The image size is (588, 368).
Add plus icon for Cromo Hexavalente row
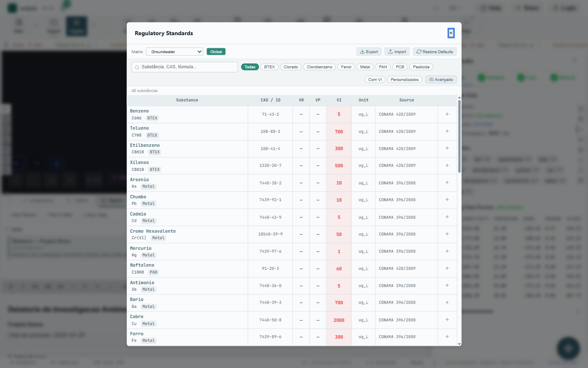(x=447, y=234)
